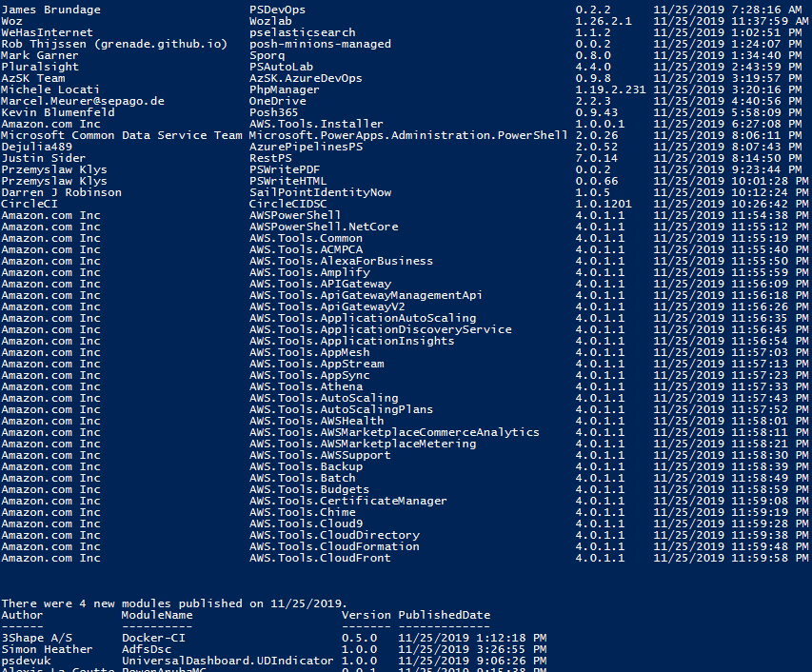Click the AzSK.AzureDevOps module name
The image size is (812, 672).
tap(306, 78)
